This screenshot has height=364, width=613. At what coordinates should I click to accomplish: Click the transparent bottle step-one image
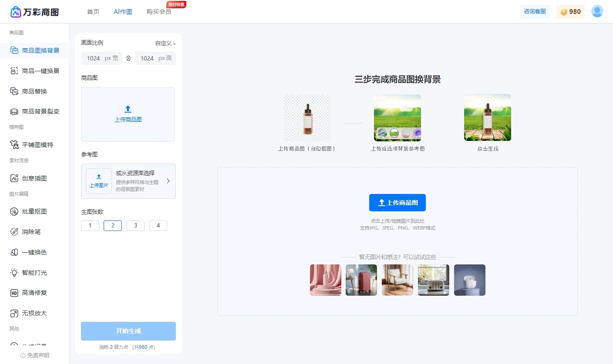click(307, 118)
